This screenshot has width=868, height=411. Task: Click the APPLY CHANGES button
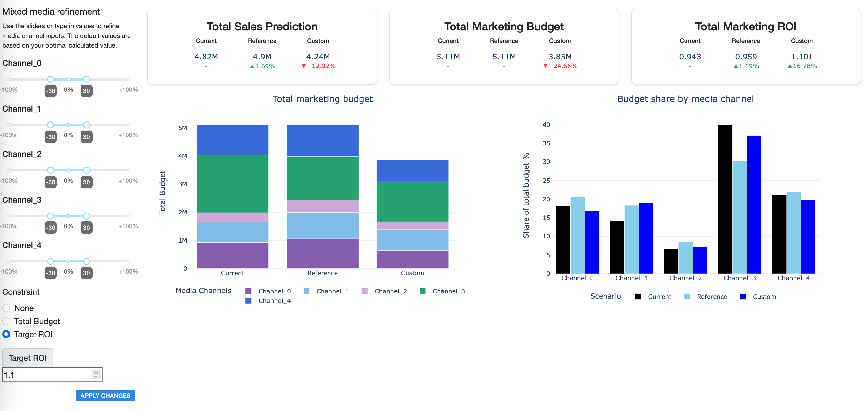point(105,396)
